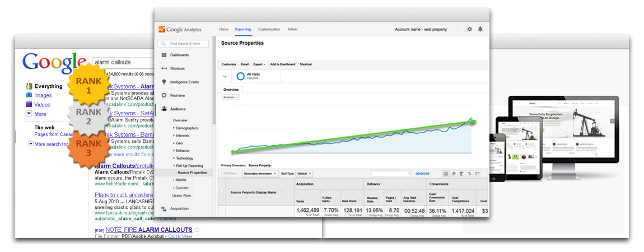Switch to the data table view icon
This screenshot has height=252, width=644.
445,174
